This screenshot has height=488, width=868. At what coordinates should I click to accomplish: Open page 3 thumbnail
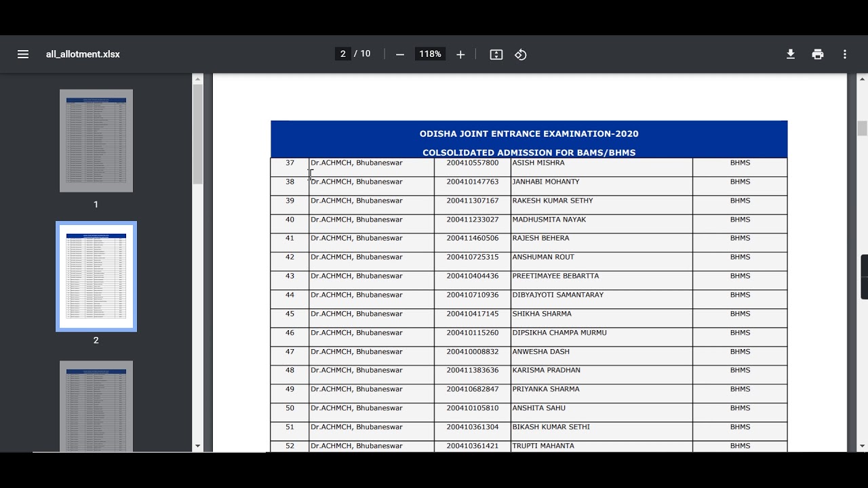point(96,406)
